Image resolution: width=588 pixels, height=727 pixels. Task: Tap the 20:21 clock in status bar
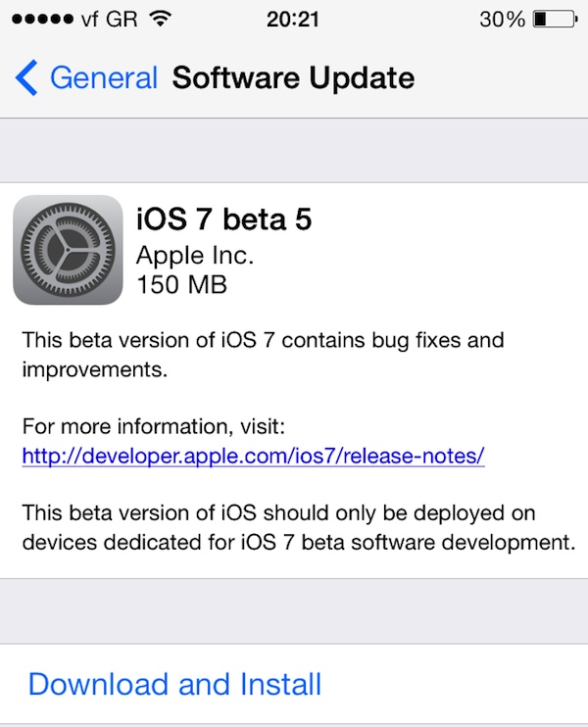click(295, 19)
